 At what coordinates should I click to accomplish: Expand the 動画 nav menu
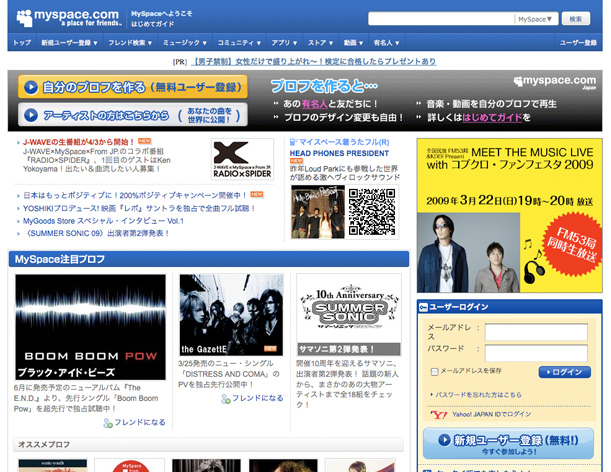(x=353, y=42)
